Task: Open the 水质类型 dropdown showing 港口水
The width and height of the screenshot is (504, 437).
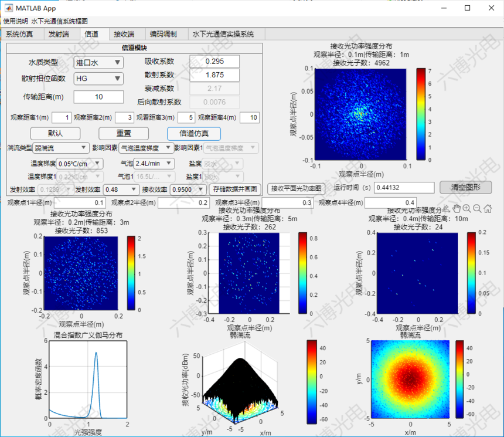Action: (98, 62)
